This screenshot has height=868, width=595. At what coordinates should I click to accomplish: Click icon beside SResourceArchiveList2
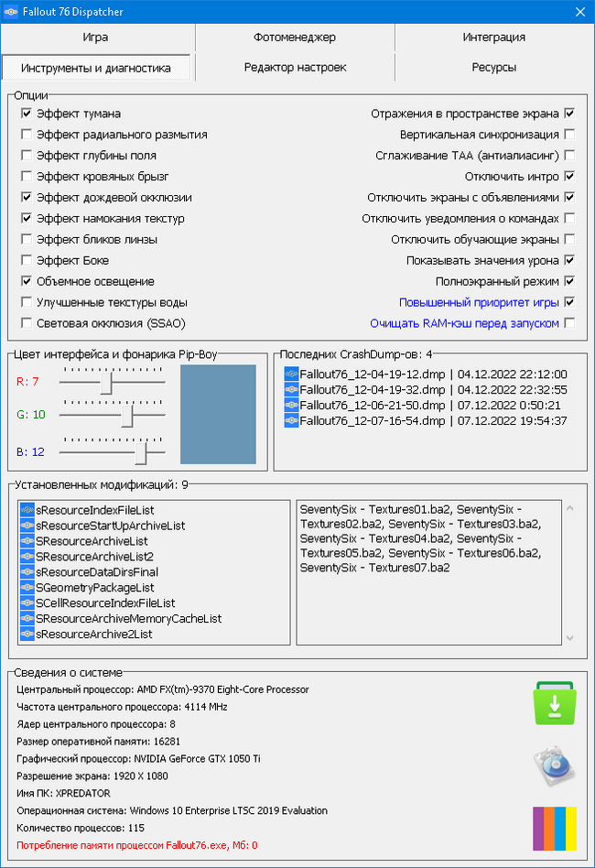point(27,557)
